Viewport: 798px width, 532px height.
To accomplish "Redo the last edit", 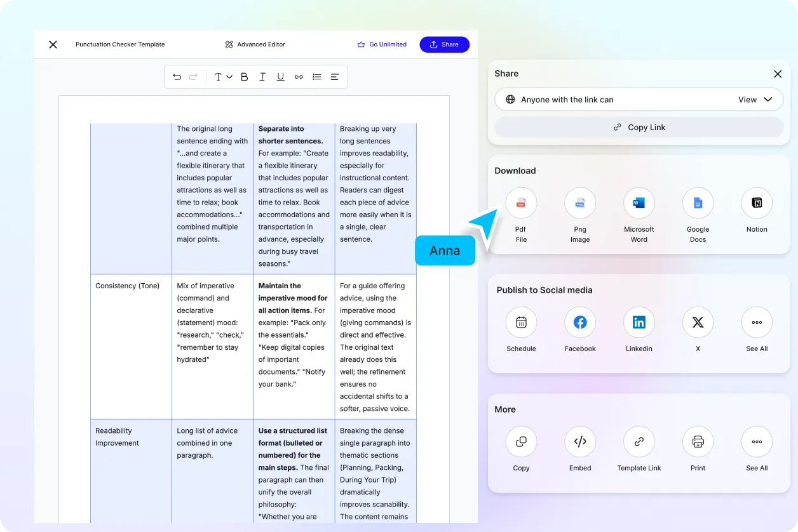I will tap(193, 77).
